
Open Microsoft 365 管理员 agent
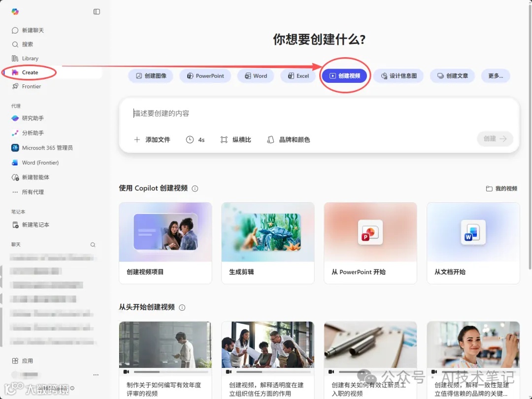coord(42,148)
